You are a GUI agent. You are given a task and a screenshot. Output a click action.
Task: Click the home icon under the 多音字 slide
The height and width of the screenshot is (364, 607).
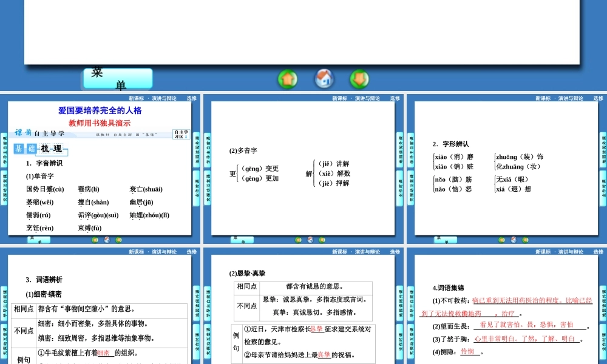[x=310, y=240]
